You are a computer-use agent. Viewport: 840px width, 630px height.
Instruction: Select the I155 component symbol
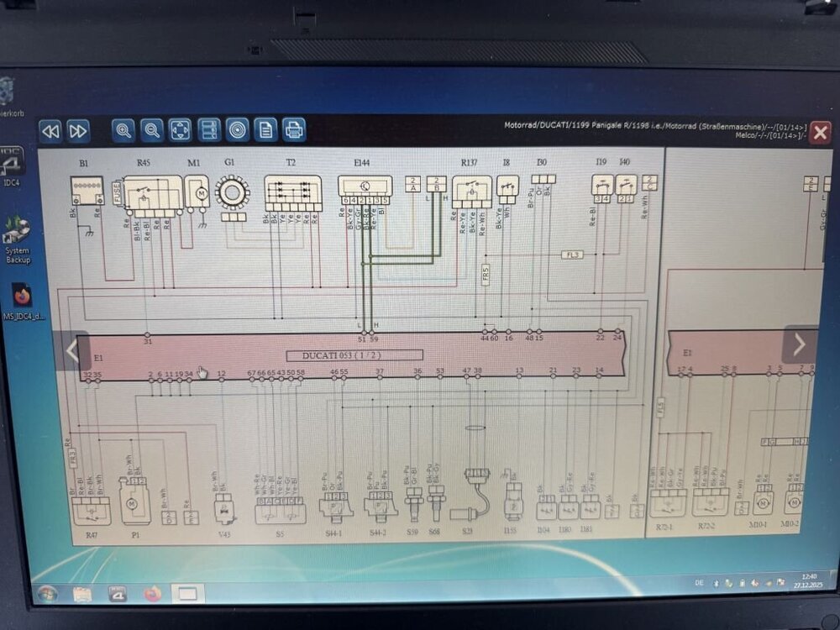(x=514, y=501)
